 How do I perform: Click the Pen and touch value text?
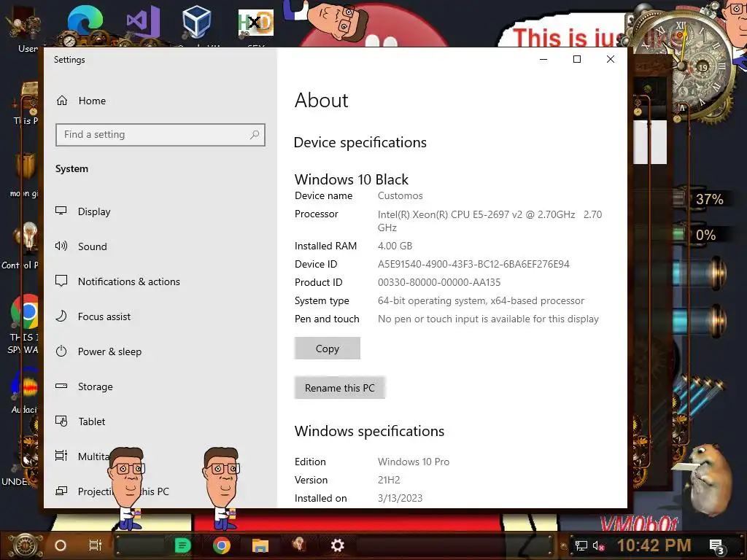[488, 319]
